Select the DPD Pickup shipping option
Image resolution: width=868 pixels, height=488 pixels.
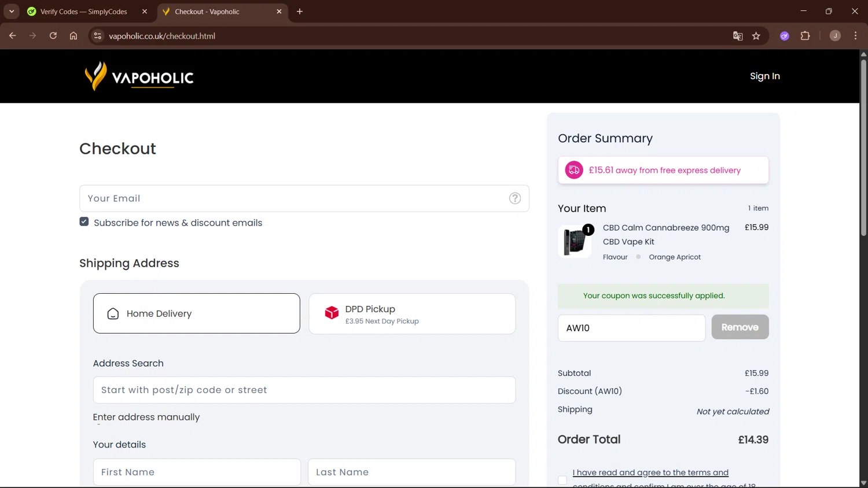coord(412,313)
